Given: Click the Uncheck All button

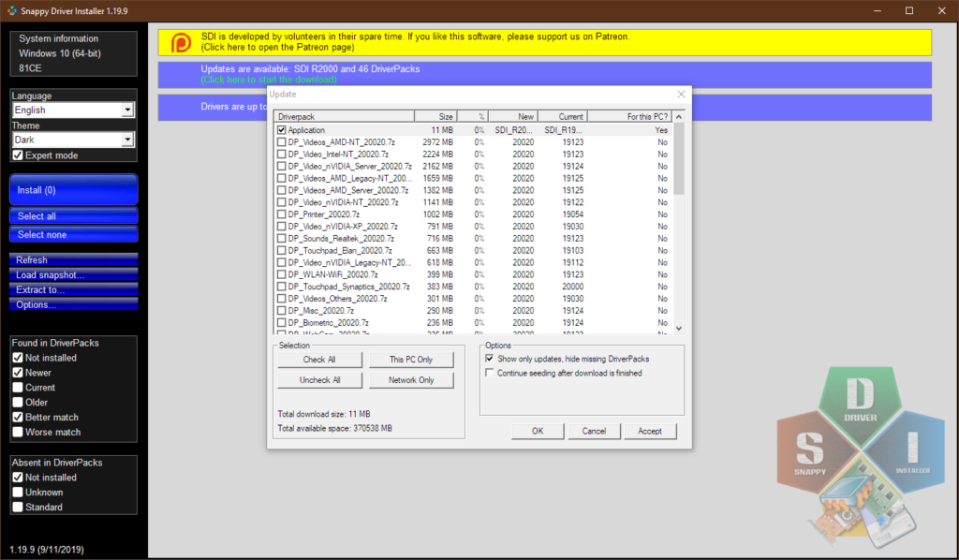Looking at the screenshot, I should (319, 379).
